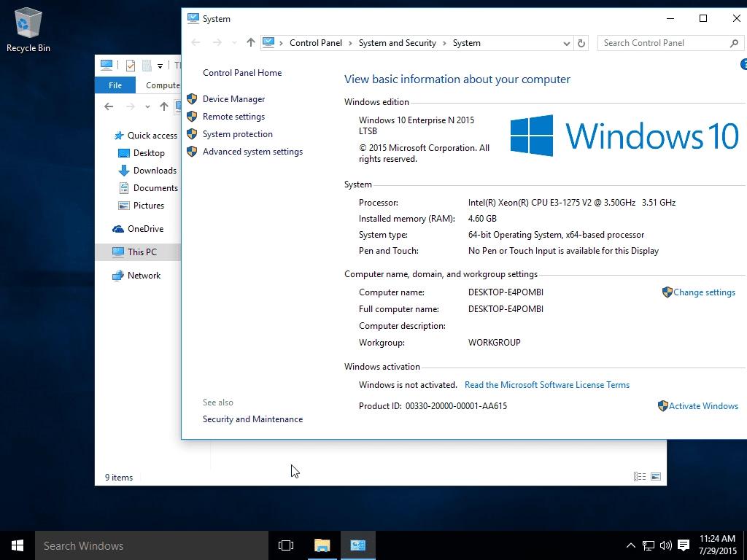Click the System Control Panel taskbar icon
Viewport: 747px width, 560px height.
point(357,545)
